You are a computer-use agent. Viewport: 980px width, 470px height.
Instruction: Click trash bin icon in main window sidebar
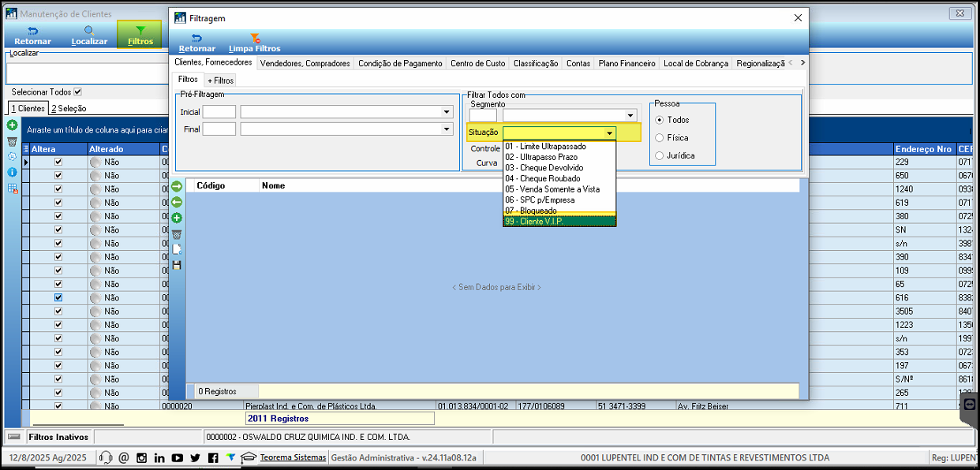pos(12,141)
